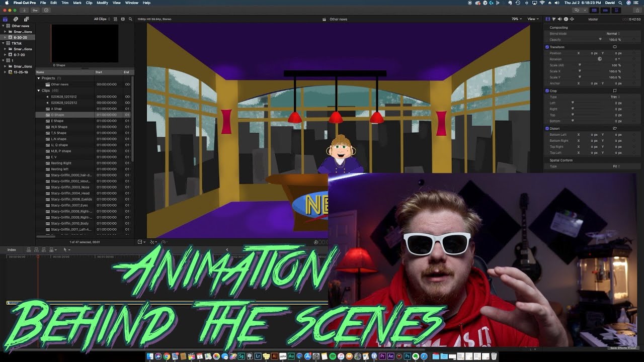Click the share inspector icon
This screenshot has height=362, width=644.
[x=572, y=19]
